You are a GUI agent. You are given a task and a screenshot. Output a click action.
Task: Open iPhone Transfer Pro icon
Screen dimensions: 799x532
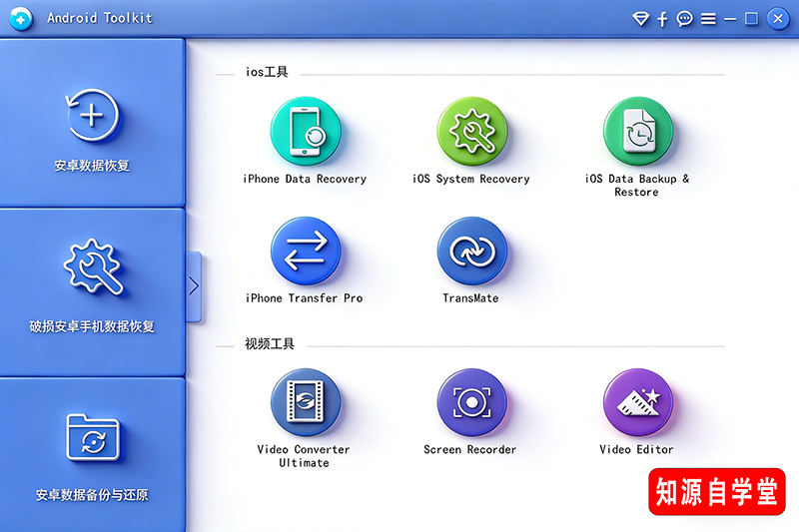(306, 251)
